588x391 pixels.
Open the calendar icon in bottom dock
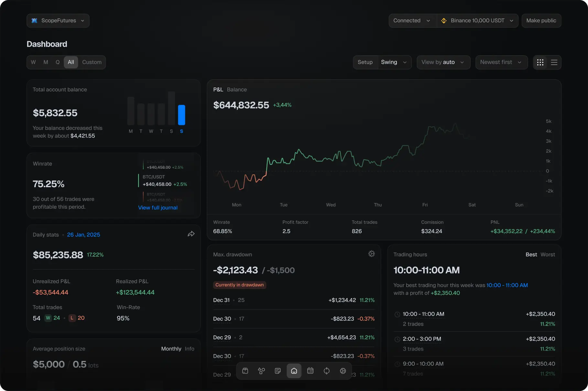click(310, 371)
